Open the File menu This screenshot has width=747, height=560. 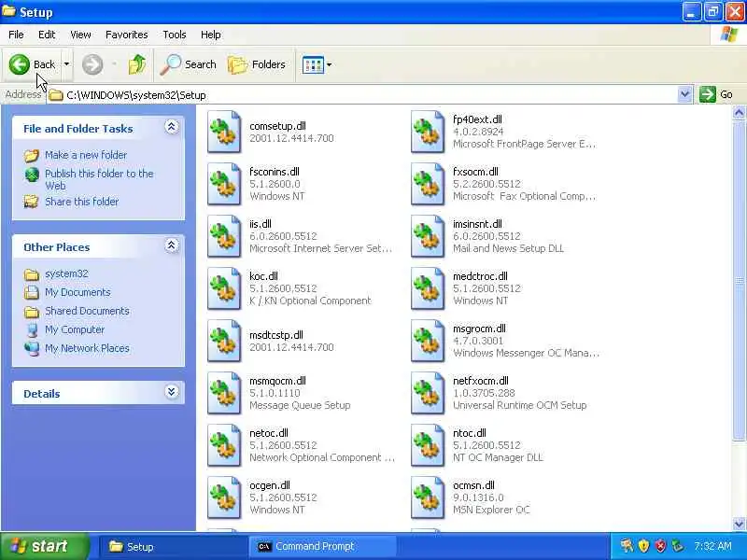click(x=16, y=35)
